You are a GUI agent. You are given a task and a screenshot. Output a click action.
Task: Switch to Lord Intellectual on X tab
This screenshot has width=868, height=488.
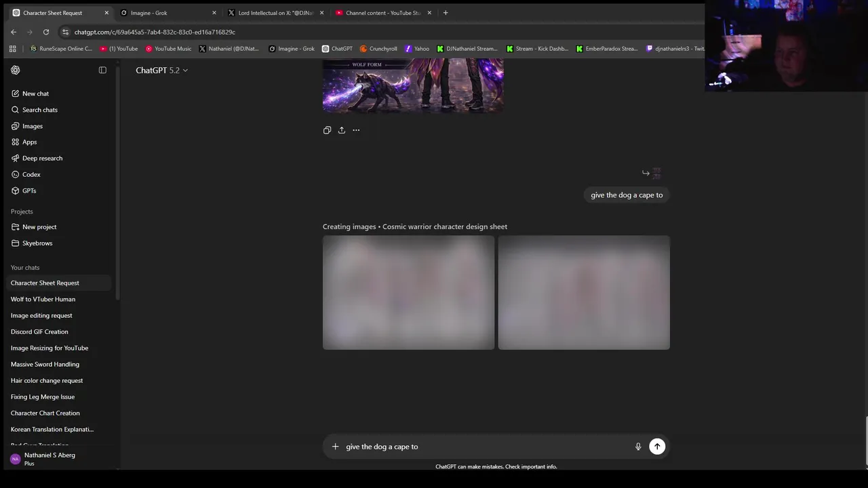click(275, 13)
